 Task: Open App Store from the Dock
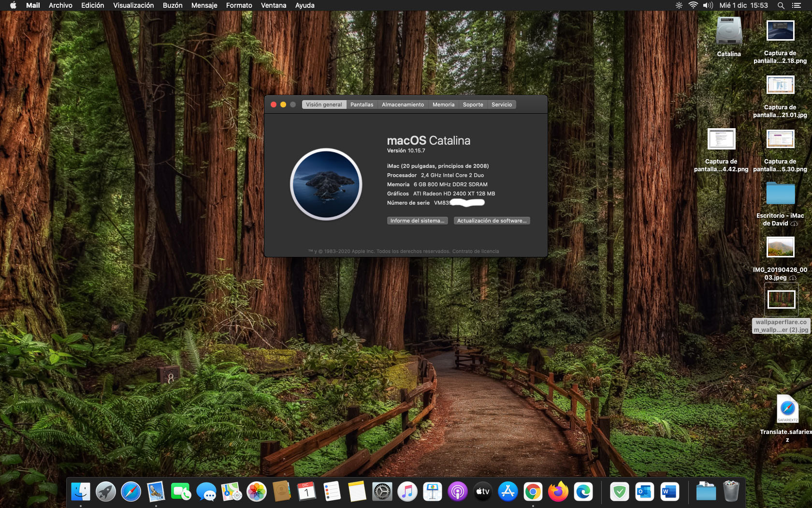508,492
